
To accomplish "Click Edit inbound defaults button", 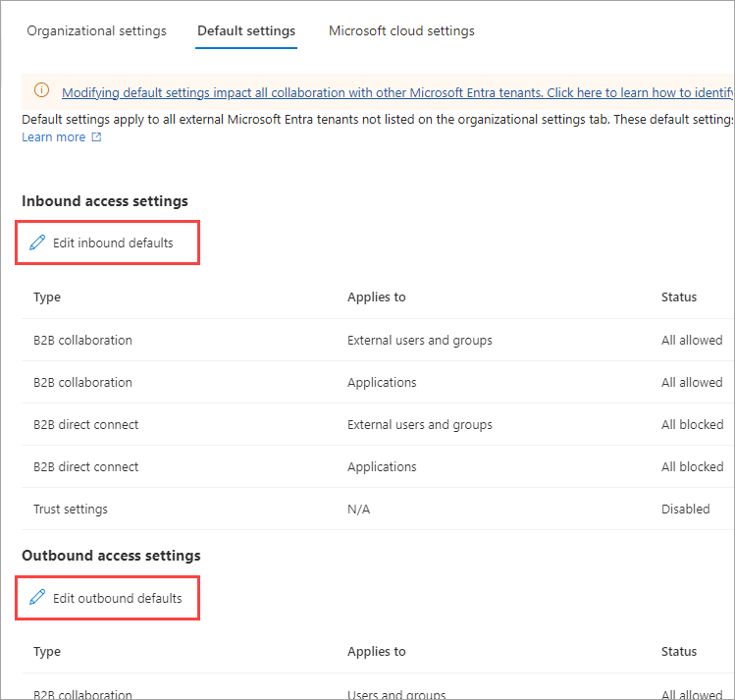I will [108, 242].
